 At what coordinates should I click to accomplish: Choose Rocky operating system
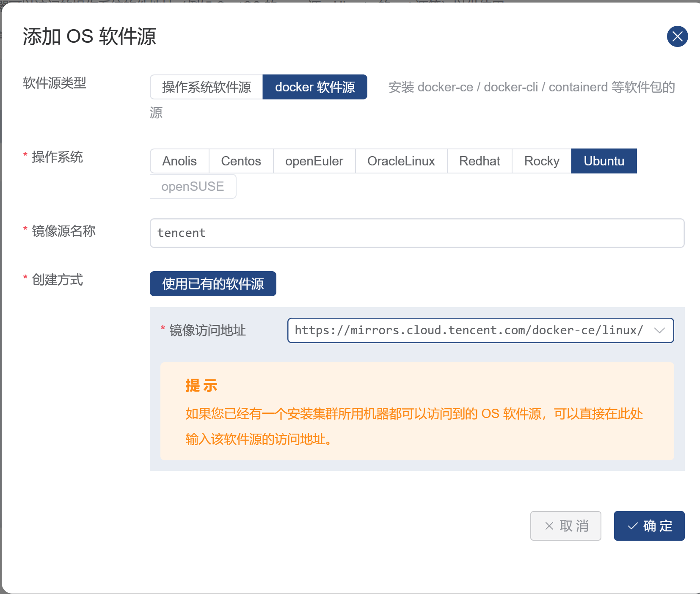point(542,161)
